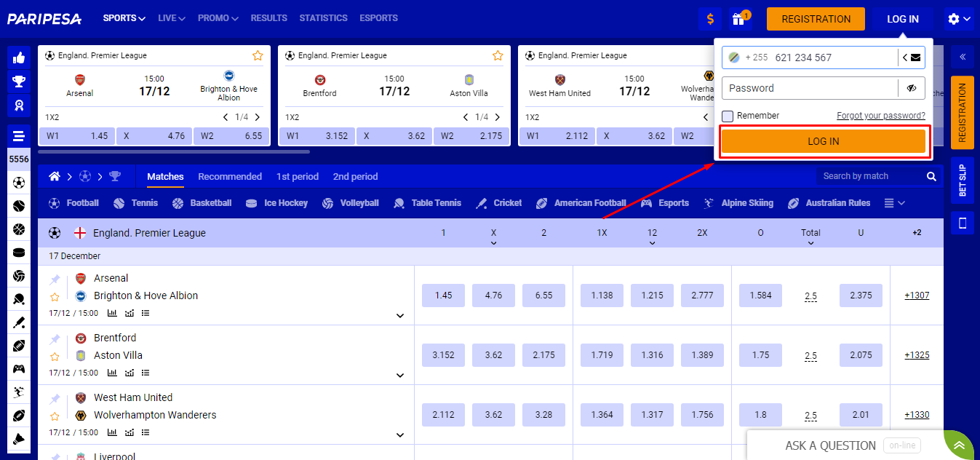
Task: Click the magnifier icon in match search
Action: point(931,176)
